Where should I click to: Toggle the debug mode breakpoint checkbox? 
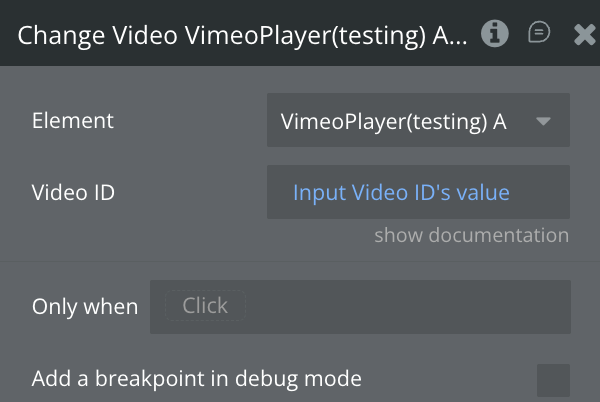click(553, 380)
